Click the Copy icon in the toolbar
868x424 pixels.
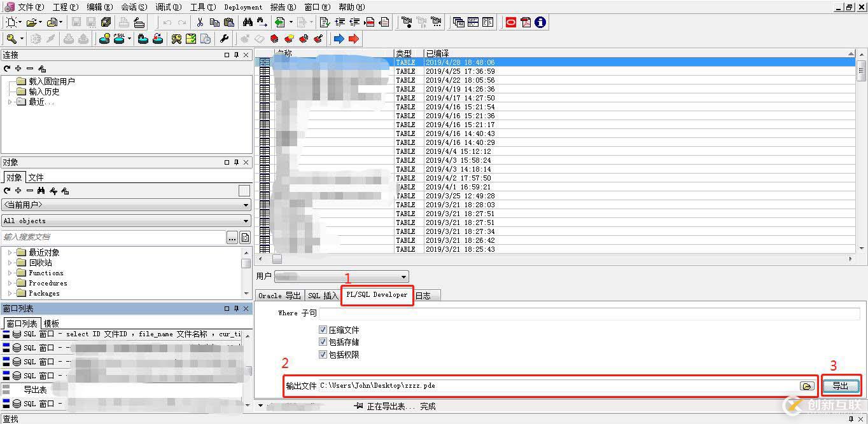(214, 22)
